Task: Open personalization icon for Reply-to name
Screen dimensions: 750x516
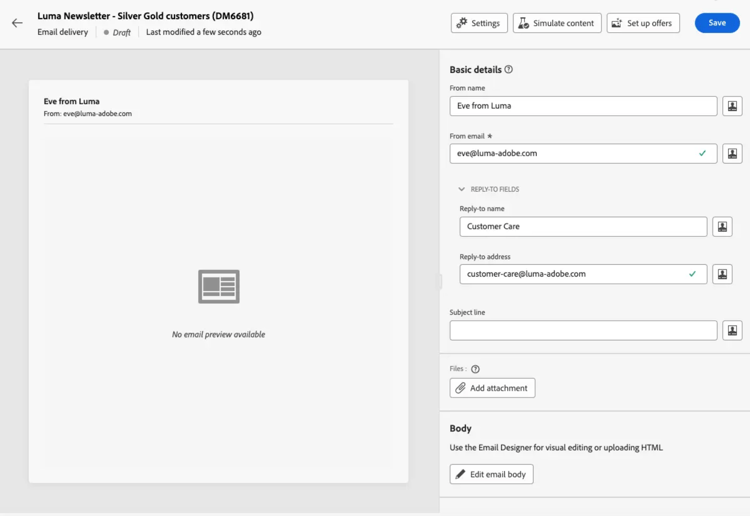Action: click(722, 226)
